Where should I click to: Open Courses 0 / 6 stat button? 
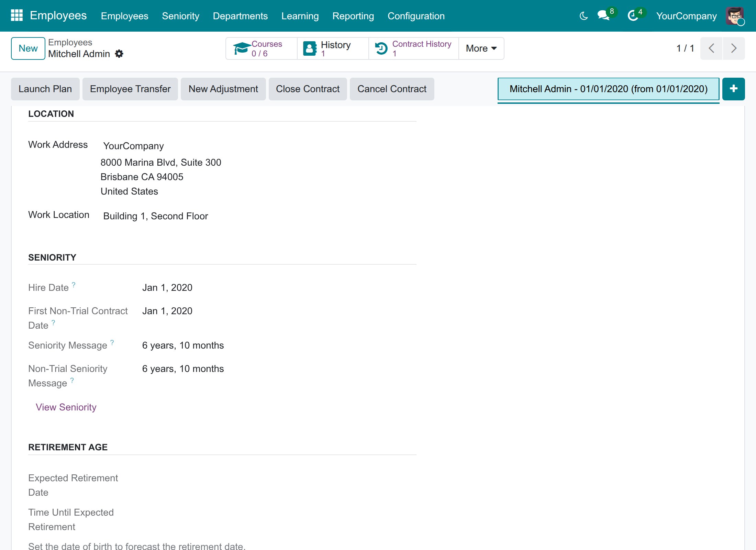coord(262,48)
